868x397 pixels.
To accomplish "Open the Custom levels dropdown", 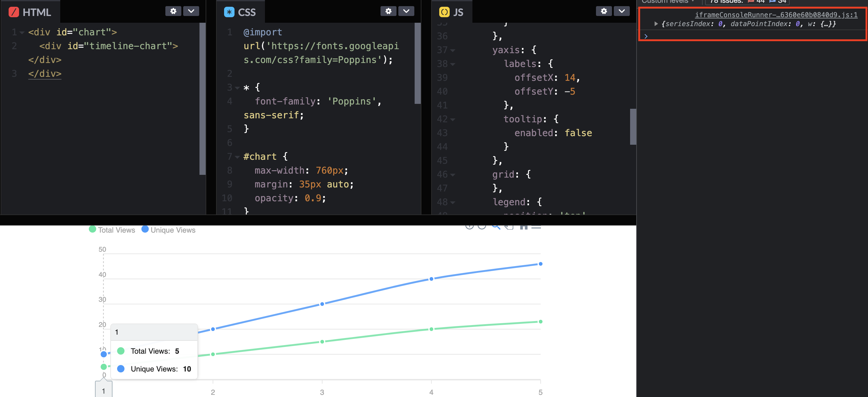I will point(669,2).
